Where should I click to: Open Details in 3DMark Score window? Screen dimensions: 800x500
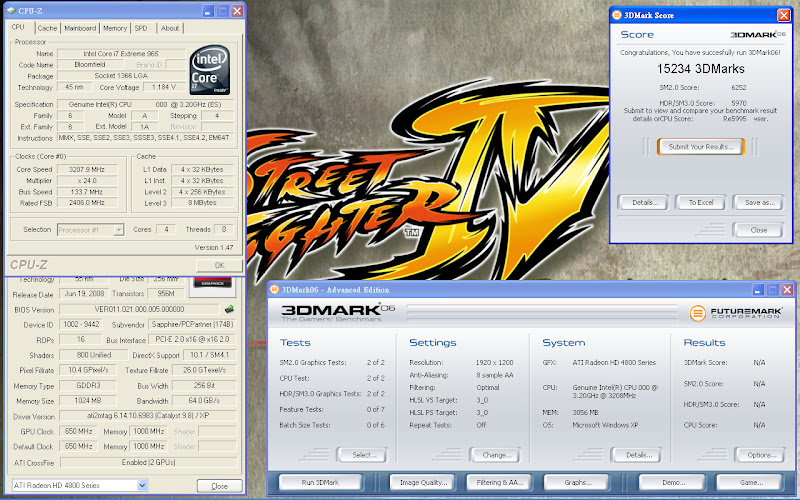[x=645, y=203]
